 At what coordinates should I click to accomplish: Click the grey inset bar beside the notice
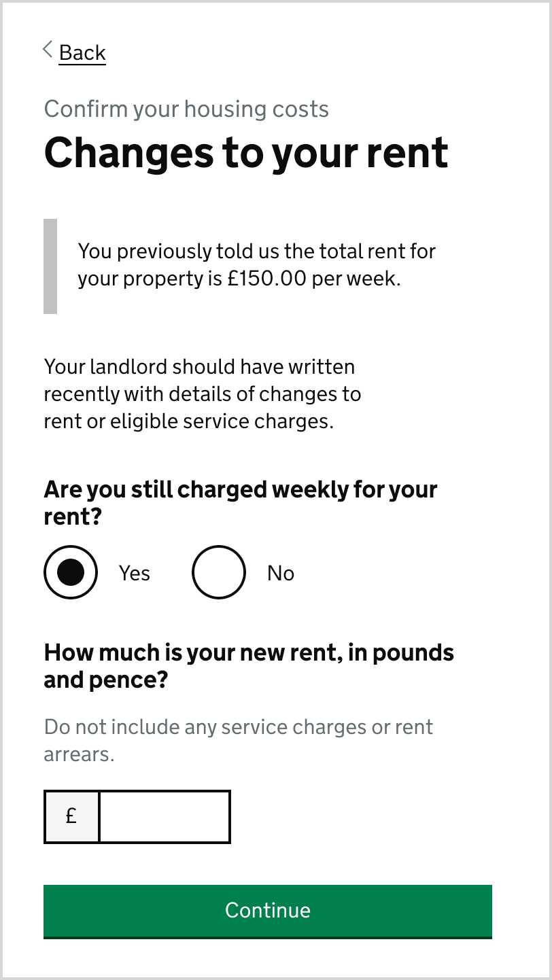(50, 266)
